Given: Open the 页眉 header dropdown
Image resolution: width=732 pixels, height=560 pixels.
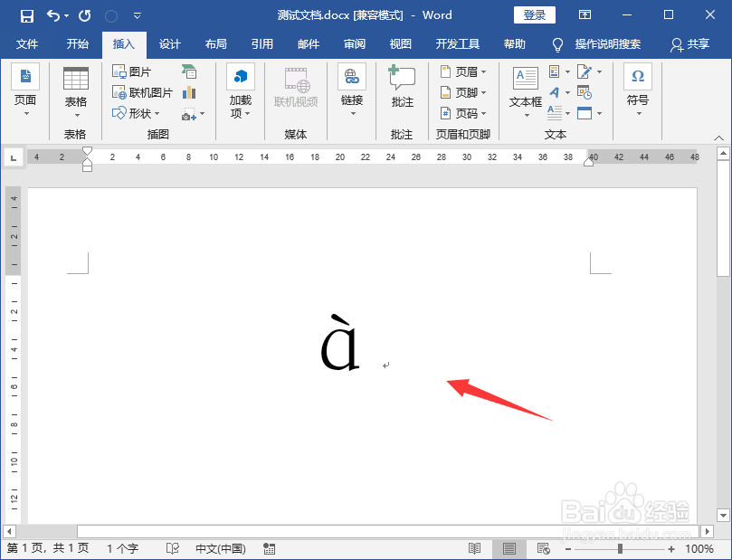Looking at the screenshot, I should [463, 71].
